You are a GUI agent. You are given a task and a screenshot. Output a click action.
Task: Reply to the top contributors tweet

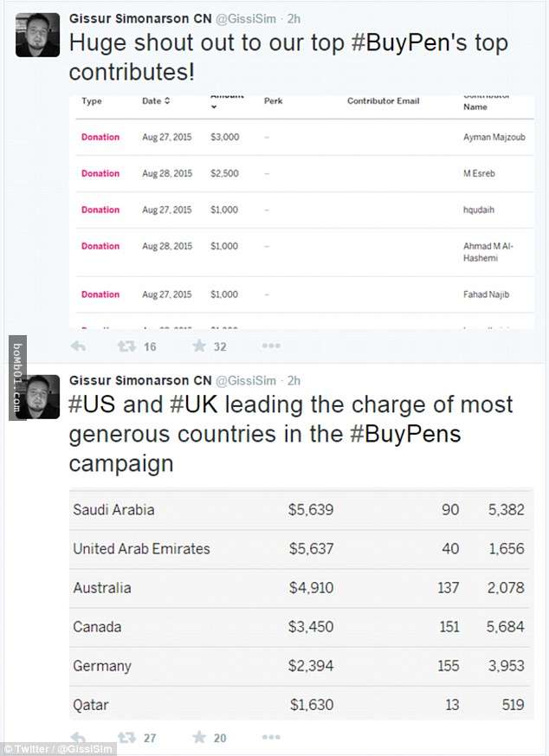point(78,346)
